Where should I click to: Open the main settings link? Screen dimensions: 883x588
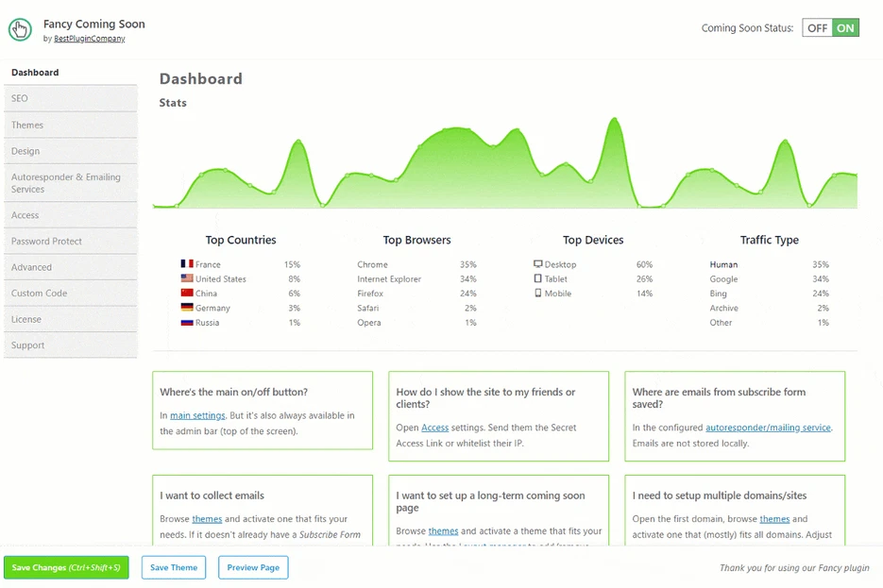[197, 416]
